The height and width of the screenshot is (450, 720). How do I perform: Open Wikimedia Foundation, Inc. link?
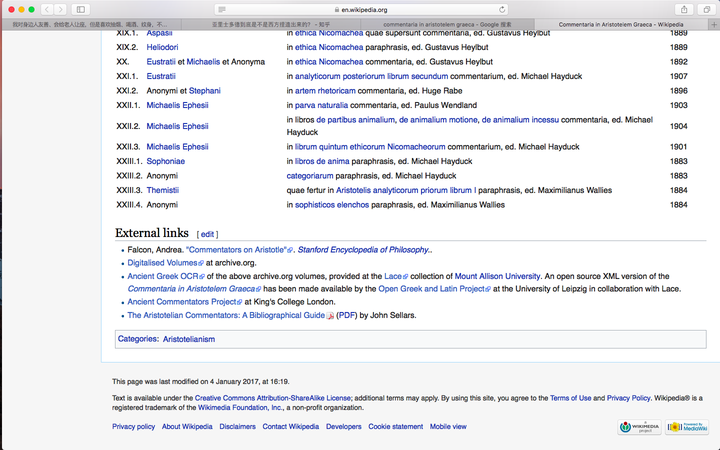pyautogui.click(x=240, y=408)
